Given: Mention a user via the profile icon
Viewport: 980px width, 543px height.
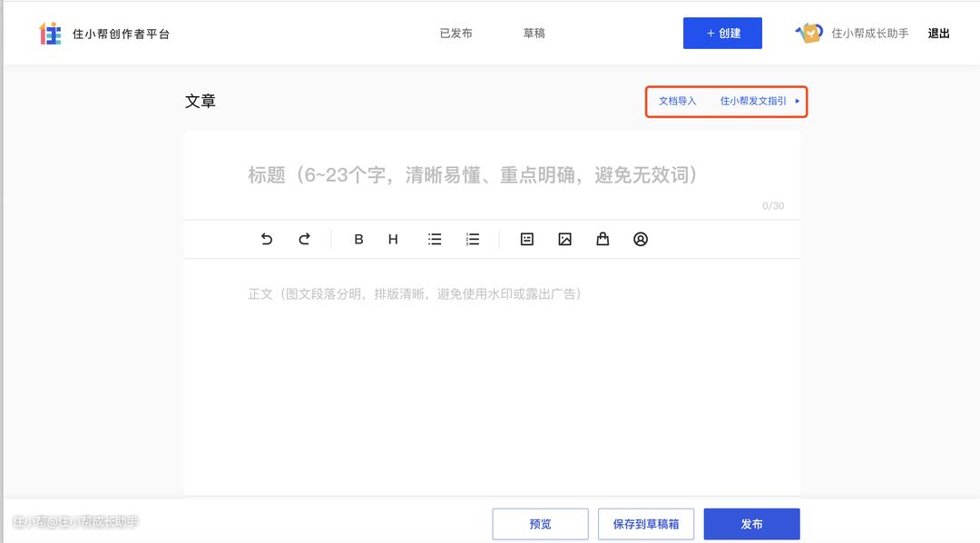Looking at the screenshot, I should pos(641,240).
